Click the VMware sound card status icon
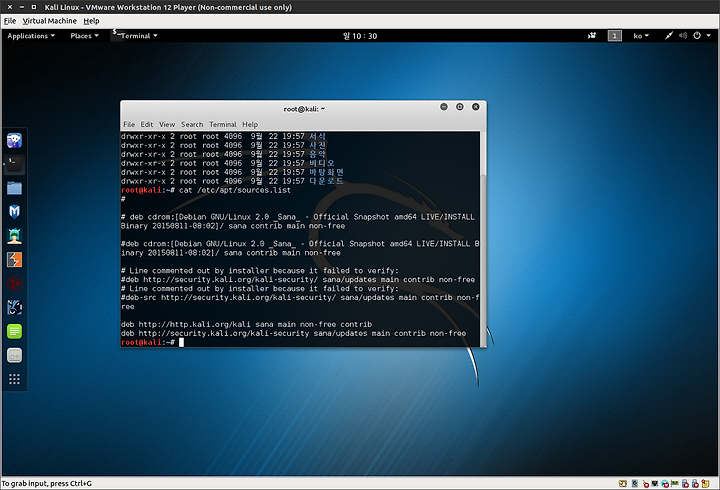 675,483
